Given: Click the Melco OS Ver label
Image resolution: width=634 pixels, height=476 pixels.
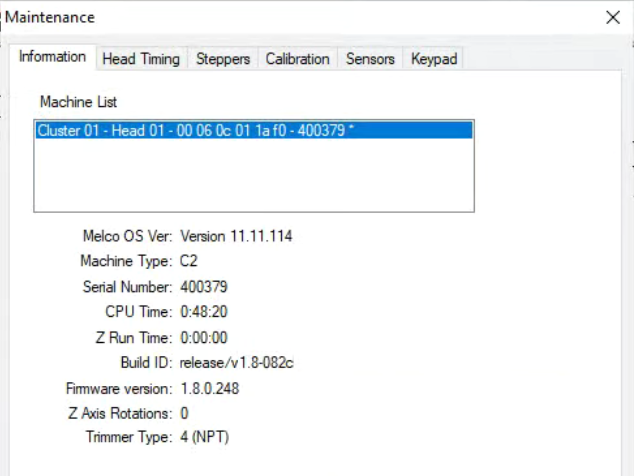Looking at the screenshot, I should tap(127, 236).
